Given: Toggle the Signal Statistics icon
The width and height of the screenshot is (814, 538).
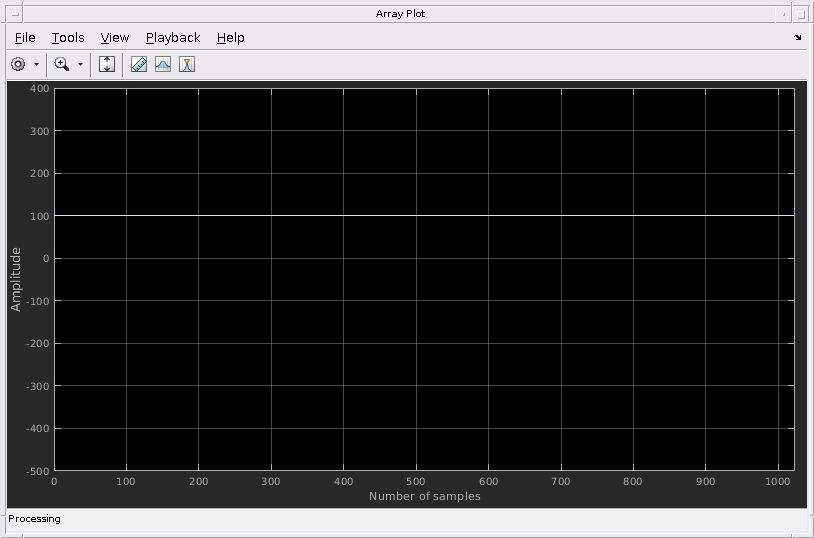Looking at the screenshot, I should pos(163,64).
